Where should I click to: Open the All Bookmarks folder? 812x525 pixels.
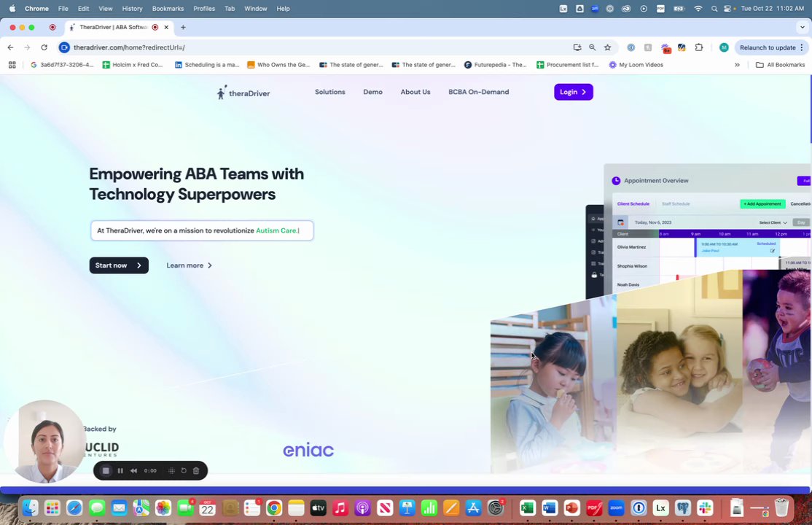[781, 65]
